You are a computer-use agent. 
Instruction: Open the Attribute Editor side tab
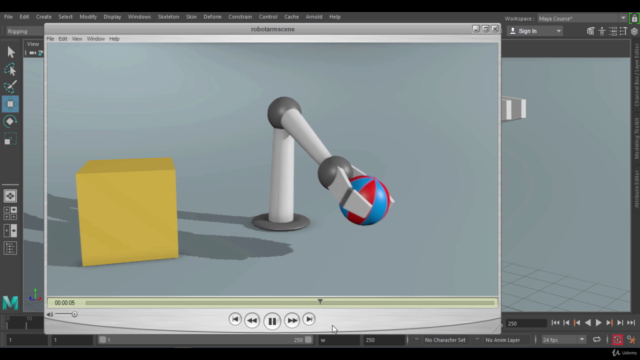pyautogui.click(x=636, y=189)
